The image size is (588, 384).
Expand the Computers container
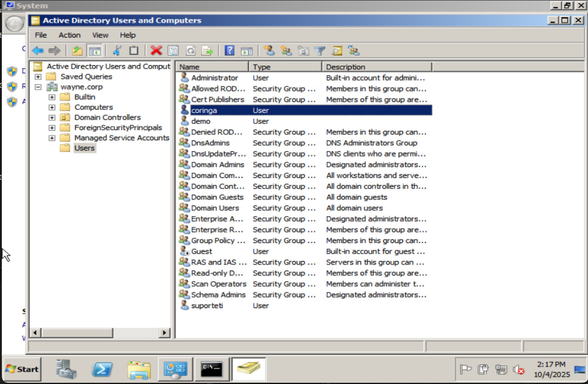click(x=52, y=107)
